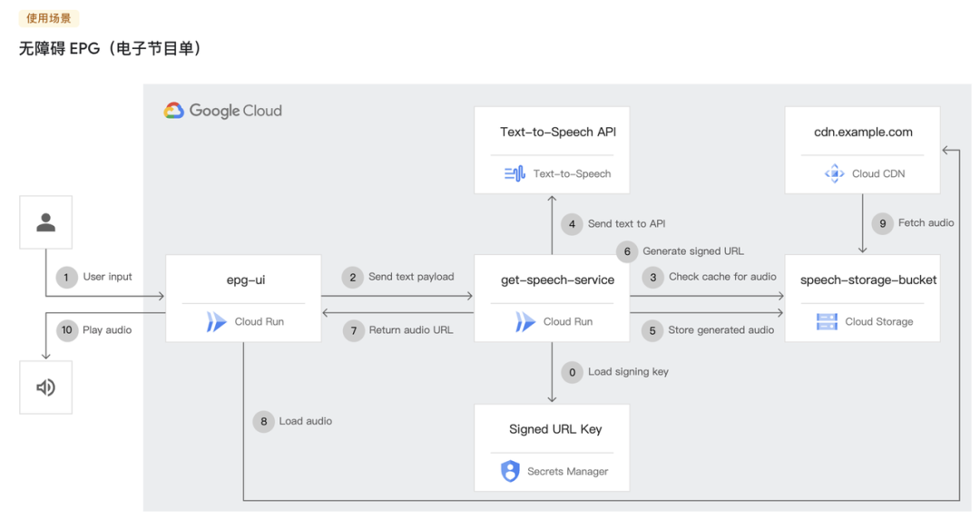Select the epg-ui box title

point(246,280)
